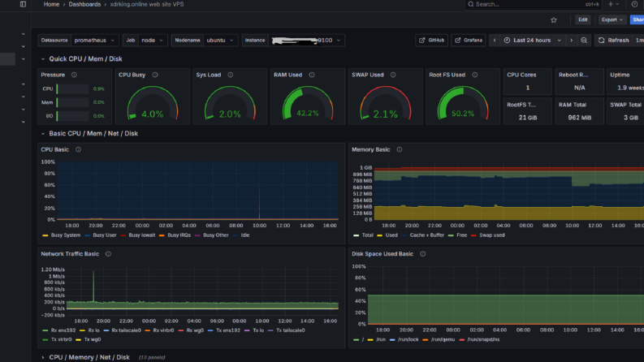
Task: Toggle Idle series in CPU legend
Action: [x=244, y=235]
